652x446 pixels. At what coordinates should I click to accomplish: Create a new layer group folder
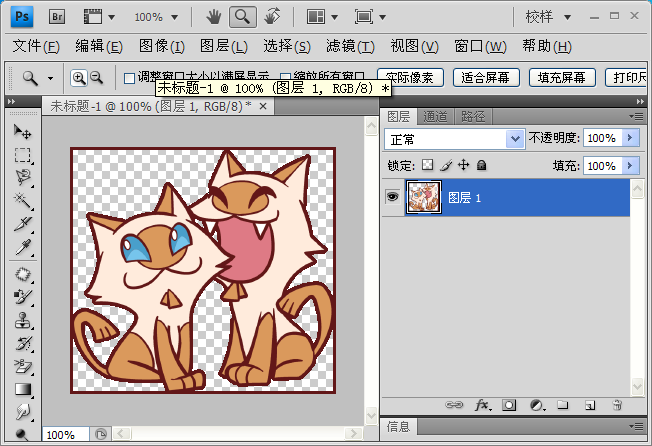coord(563,405)
